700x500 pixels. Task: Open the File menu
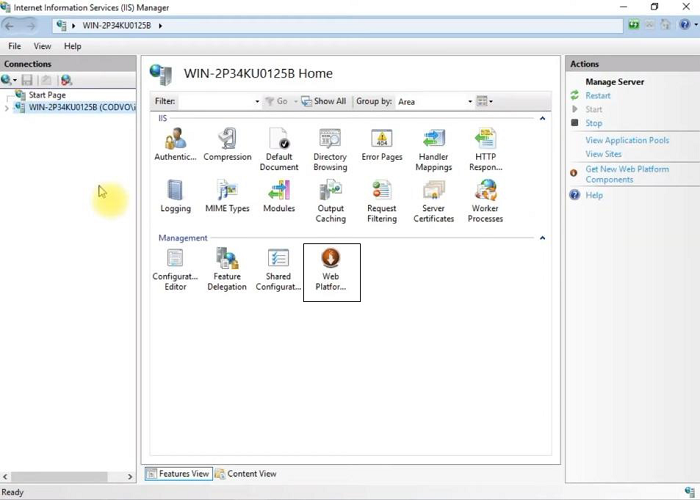click(x=14, y=46)
